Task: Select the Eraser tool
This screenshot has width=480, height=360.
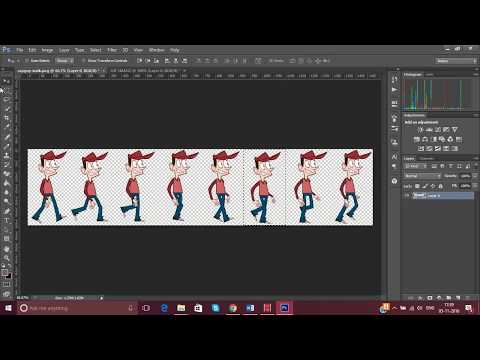Action: click(6, 173)
